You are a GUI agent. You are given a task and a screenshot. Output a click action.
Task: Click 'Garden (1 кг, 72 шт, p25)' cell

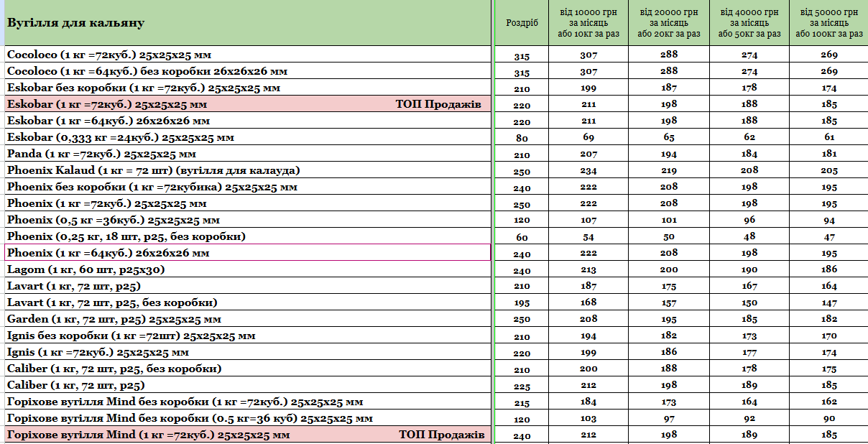[x=247, y=319]
